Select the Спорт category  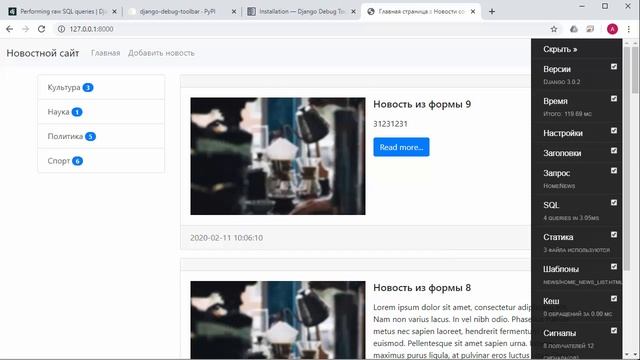[x=101, y=161]
